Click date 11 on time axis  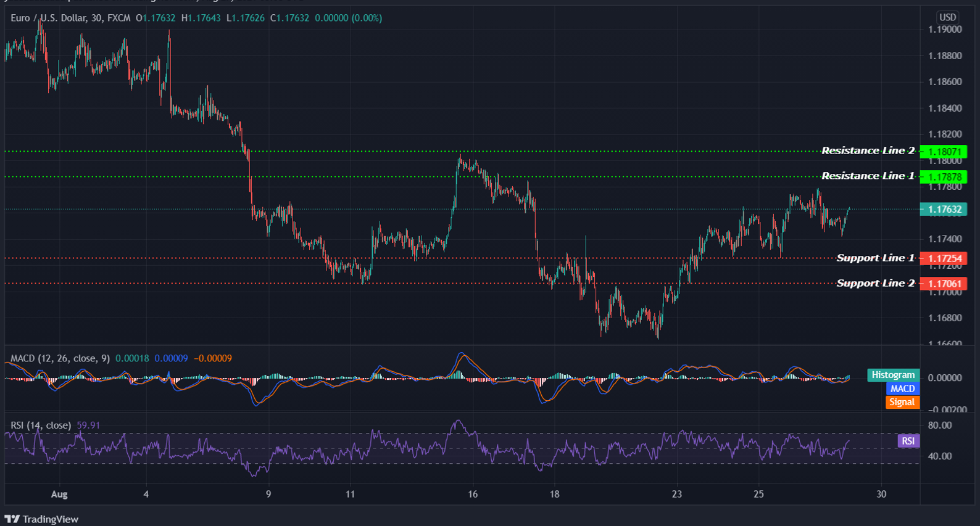[350, 494]
